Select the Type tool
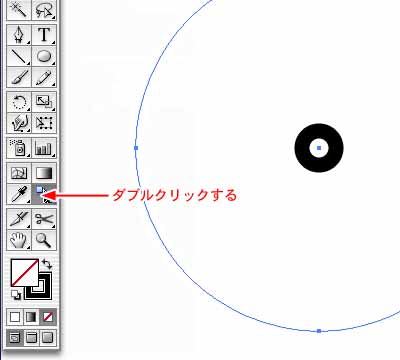Image resolution: width=400 pixels, height=360 pixels. tap(44, 35)
